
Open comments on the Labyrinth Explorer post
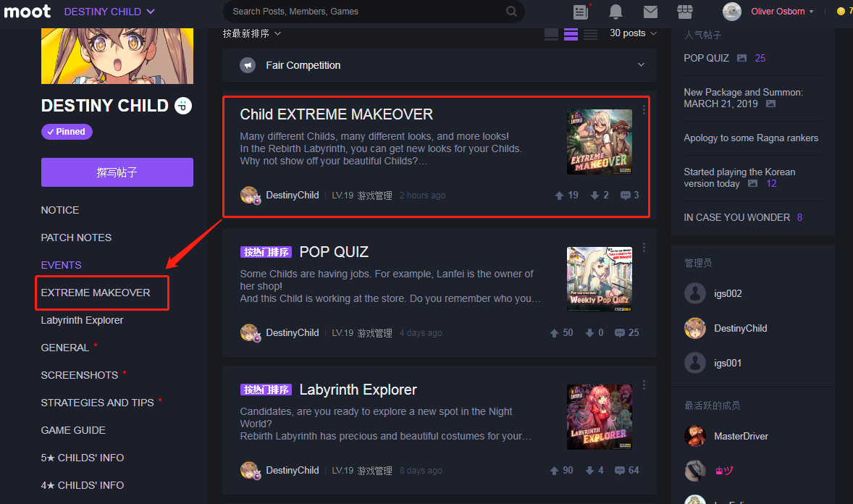click(620, 471)
